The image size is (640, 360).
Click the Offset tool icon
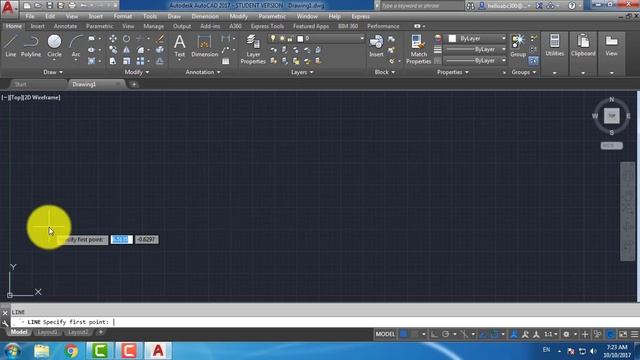(x=160, y=61)
